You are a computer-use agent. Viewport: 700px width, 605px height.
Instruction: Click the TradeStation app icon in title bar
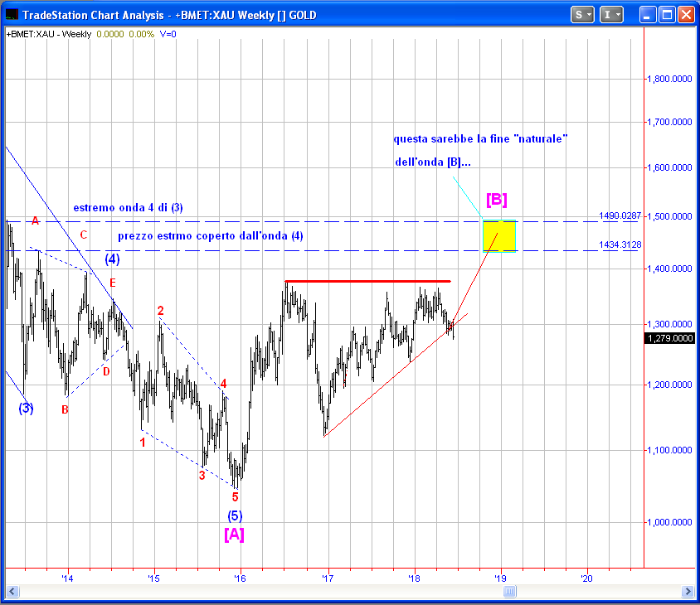(x=12, y=15)
